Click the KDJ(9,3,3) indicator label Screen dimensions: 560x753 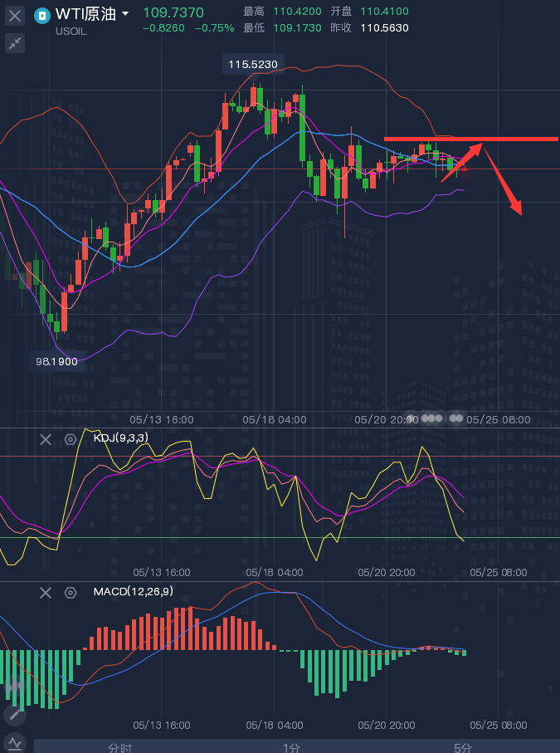(121, 438)
